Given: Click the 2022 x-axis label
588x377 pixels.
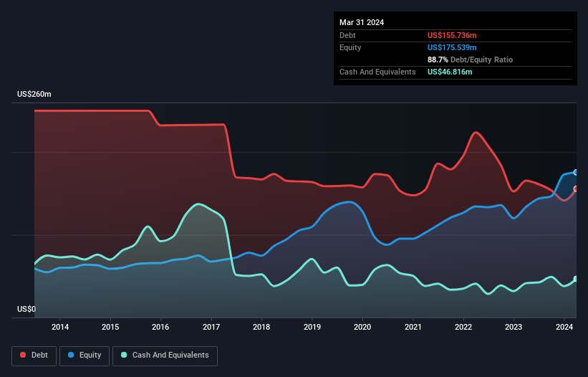Looking at the screenshot, I should [463, 327].
